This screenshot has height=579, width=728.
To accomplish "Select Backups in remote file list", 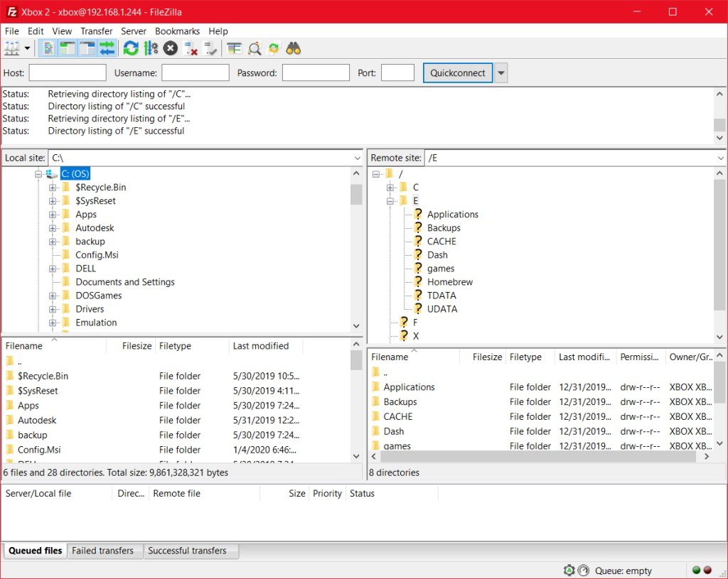I will click(400, 402).
